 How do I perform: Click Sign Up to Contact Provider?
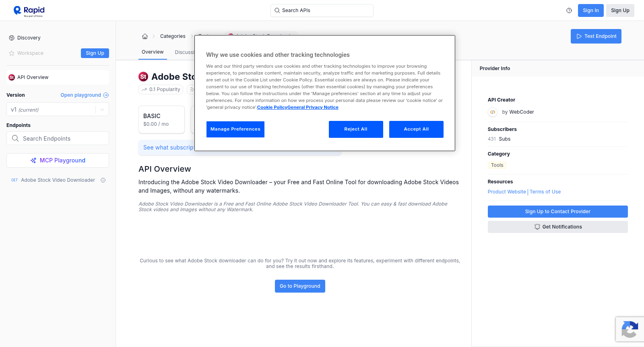(x=557, y=212)
